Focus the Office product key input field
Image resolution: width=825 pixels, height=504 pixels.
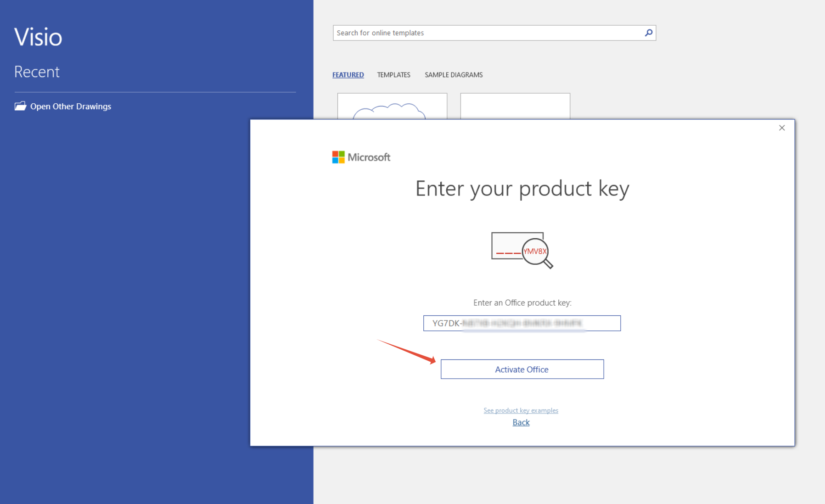coord(522,323)
